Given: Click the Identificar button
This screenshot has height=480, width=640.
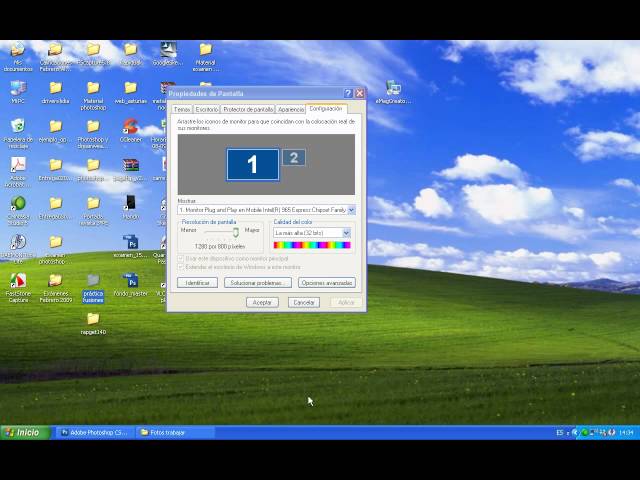Looking at the screenshot, I should 197,283.
